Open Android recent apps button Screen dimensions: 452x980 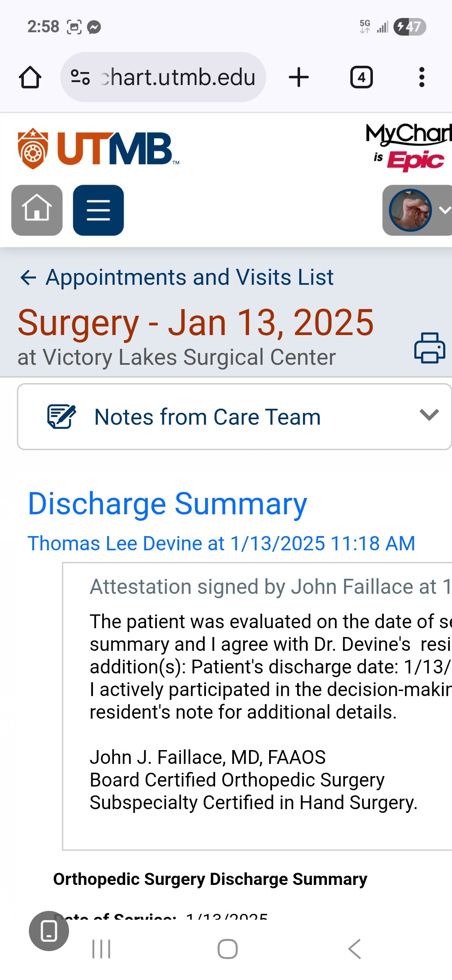coord(101,949)
